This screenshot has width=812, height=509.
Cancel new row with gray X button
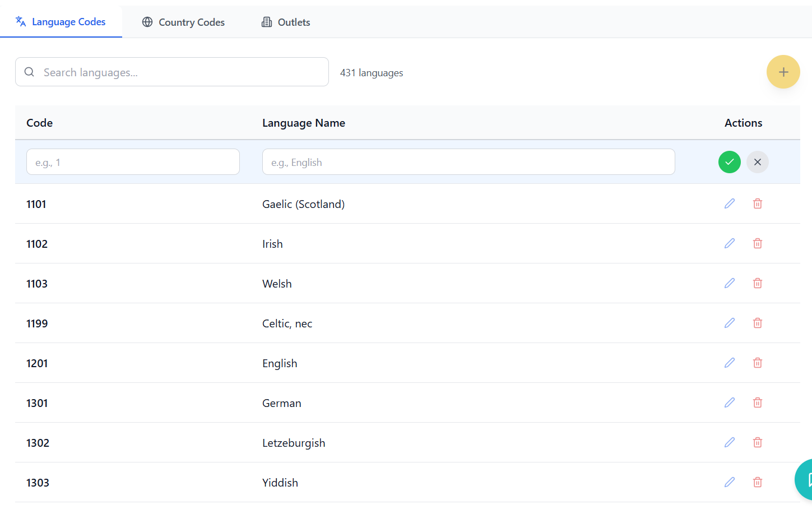(x=757, y=162)
